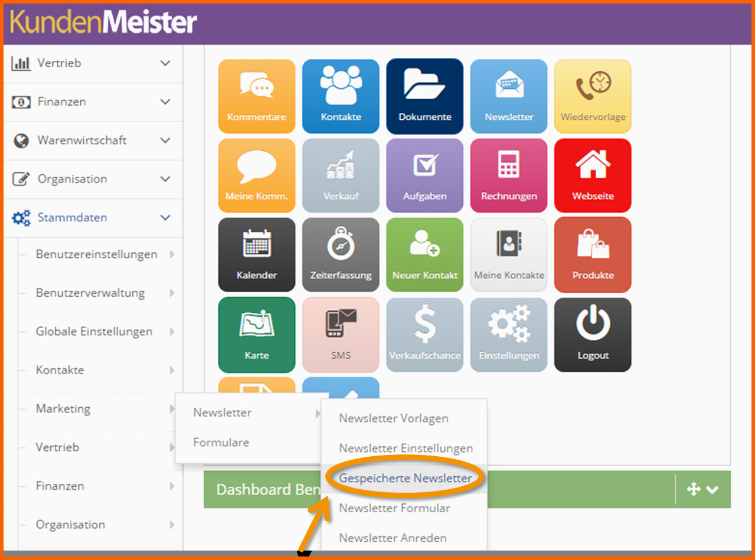This screenshot has height=560, width=755.
Task: Open the envelope Newsletter dashboard tile
Action: (509, 96)
